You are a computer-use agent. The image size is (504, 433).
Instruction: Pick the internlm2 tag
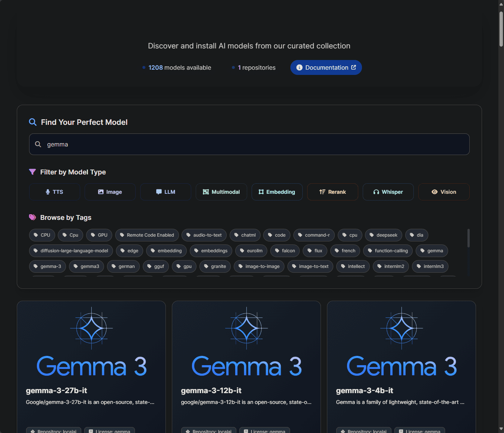point(391,266)
